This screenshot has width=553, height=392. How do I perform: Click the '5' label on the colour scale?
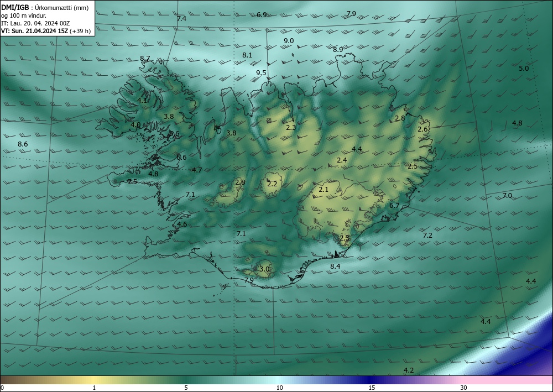pyautogui.click(x=186, y=388)
